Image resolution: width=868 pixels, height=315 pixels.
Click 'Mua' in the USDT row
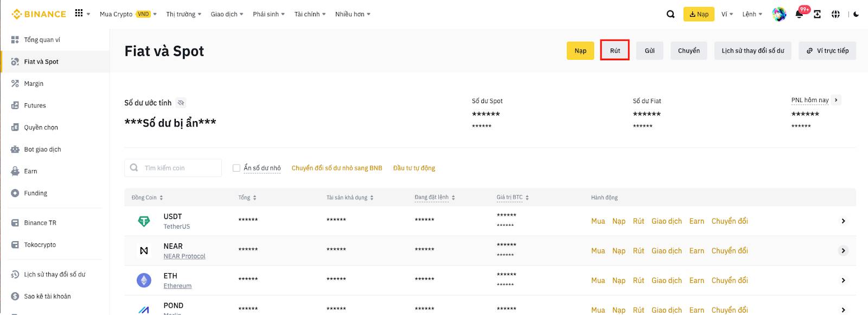(x=598, y=221)
